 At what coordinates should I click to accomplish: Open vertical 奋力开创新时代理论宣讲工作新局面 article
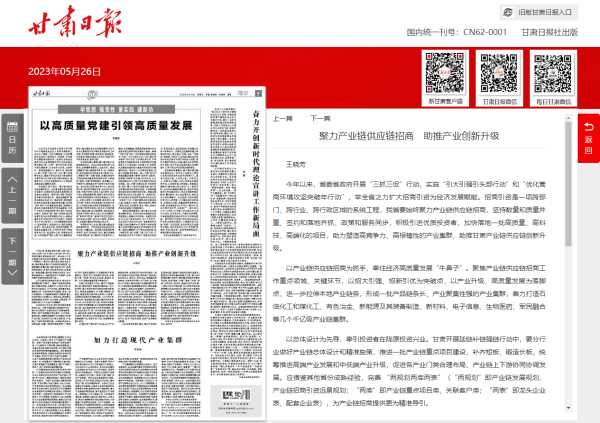[x=256, y=173]
